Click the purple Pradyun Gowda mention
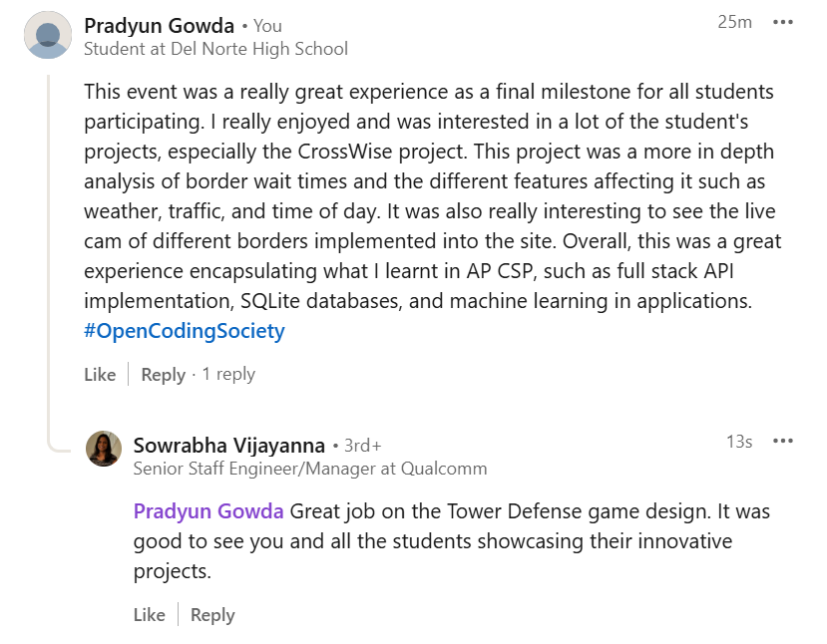827x644 pixels. pyautogui.click(x=208, y=511)
